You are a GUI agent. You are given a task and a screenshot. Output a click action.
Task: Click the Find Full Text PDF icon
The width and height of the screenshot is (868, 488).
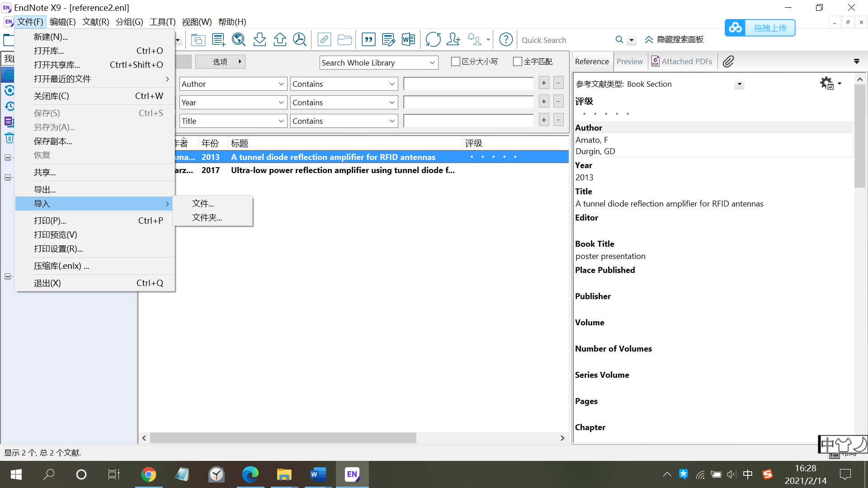300,40
